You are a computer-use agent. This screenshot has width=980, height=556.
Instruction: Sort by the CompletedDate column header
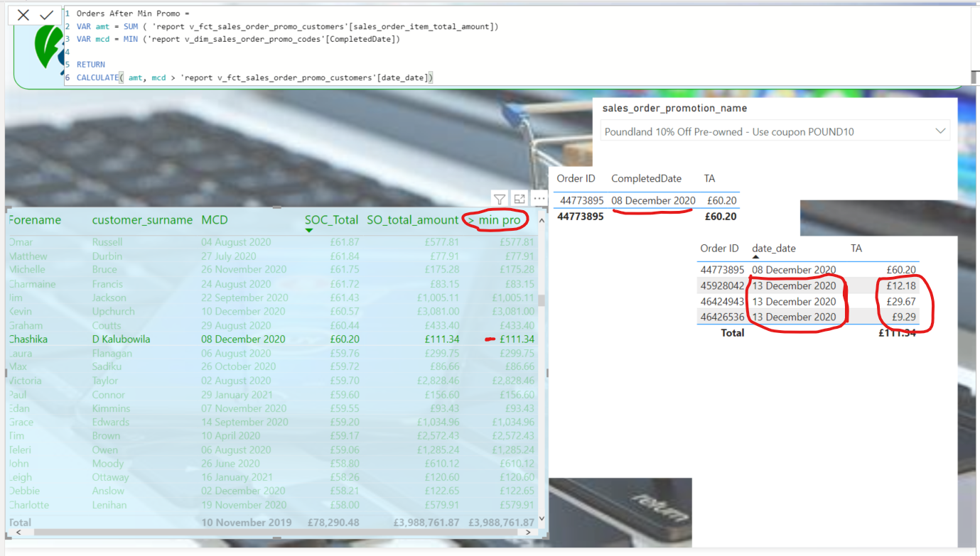646,178
